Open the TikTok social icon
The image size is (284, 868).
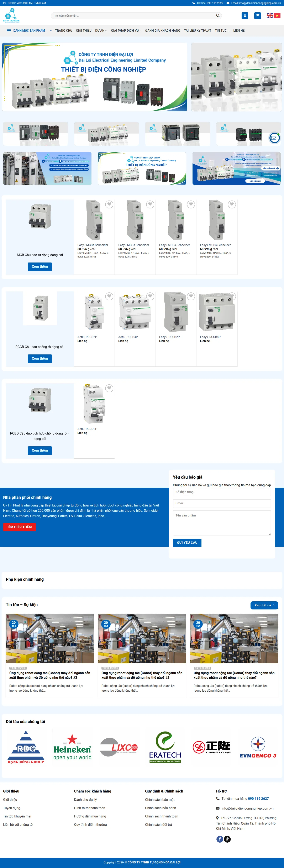pyautogui.click(x=227, y=839)
